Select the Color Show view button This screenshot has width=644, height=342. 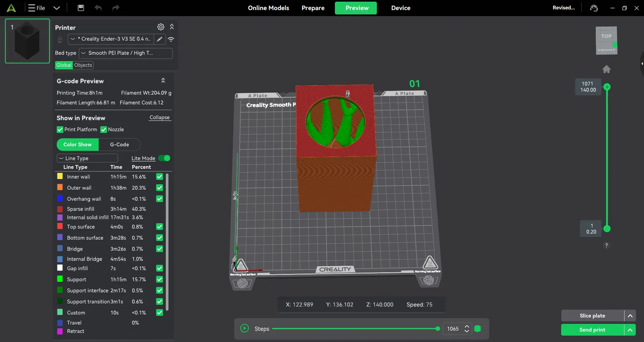click(x=78, y=145)
